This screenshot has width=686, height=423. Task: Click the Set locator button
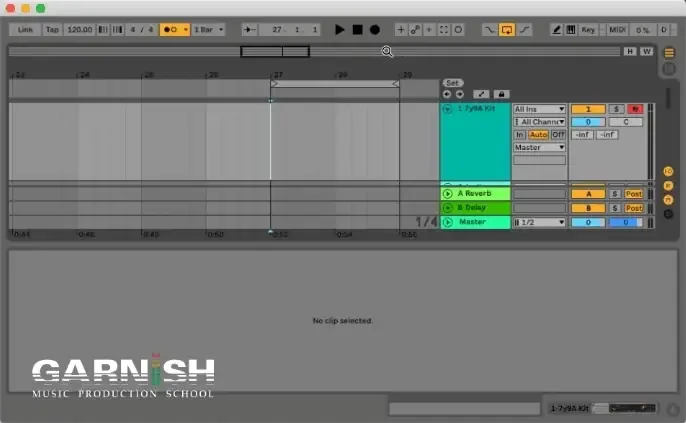click(452, 83)
